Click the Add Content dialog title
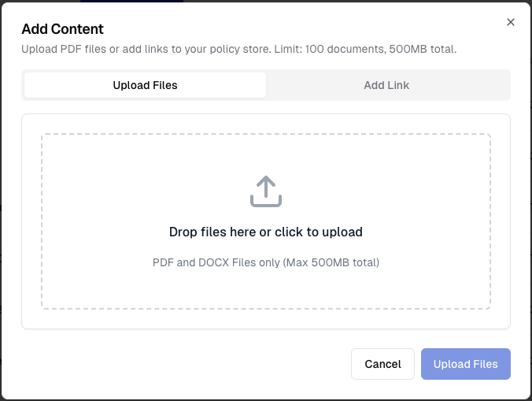Viewport: 532px width, 401px height. [63, 29]
